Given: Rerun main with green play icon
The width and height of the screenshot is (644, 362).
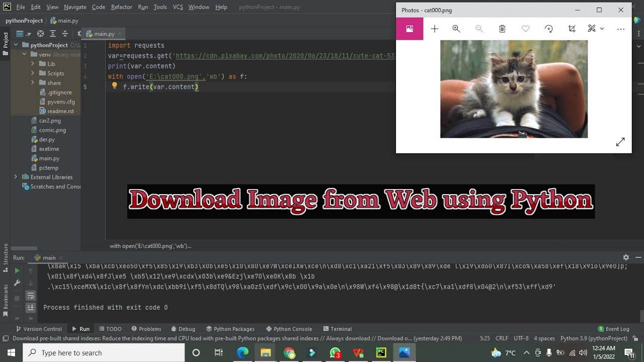Looking at the screenshot, I should [17, 271].
